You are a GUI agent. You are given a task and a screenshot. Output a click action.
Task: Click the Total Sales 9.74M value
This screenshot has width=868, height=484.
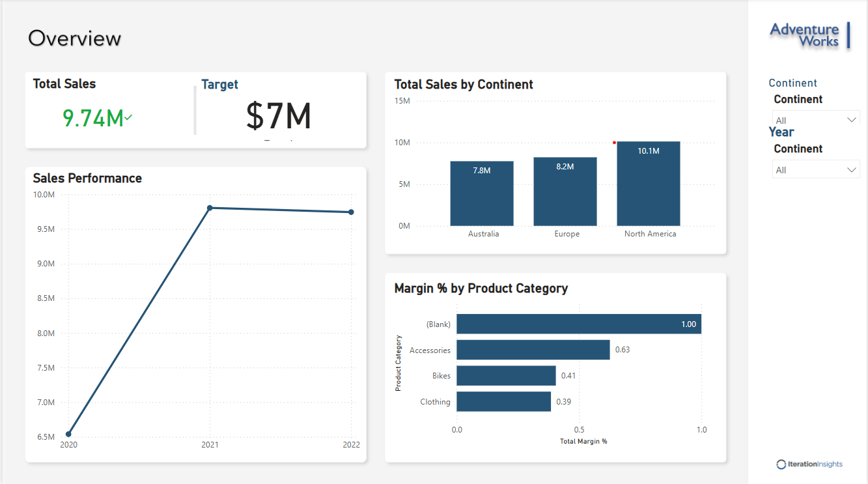tap(93, 118)
